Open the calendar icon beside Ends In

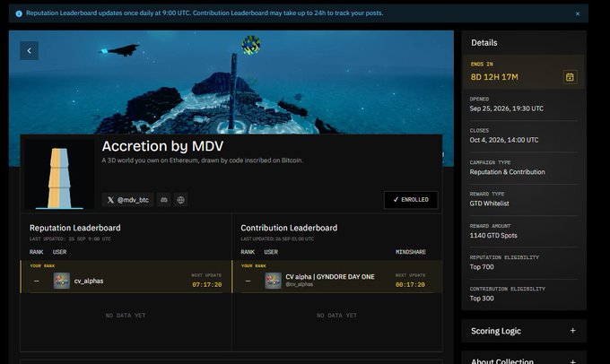pos(570,77)
